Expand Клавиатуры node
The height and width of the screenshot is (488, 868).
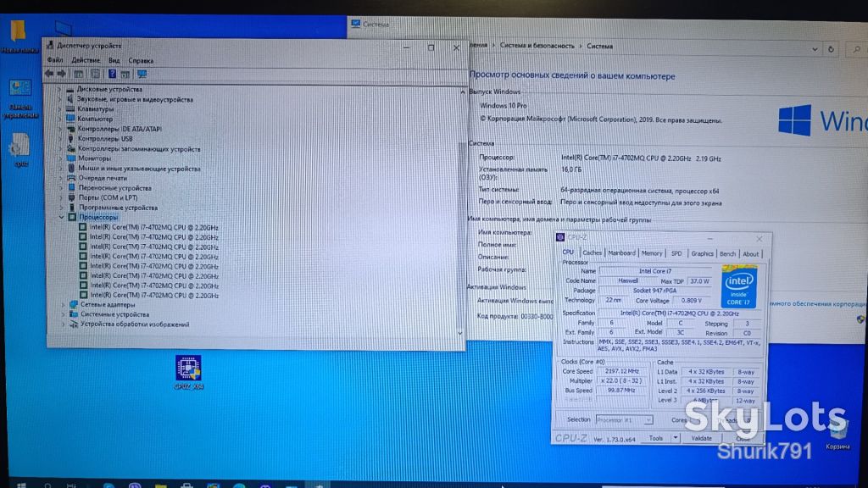pos(60,109)
